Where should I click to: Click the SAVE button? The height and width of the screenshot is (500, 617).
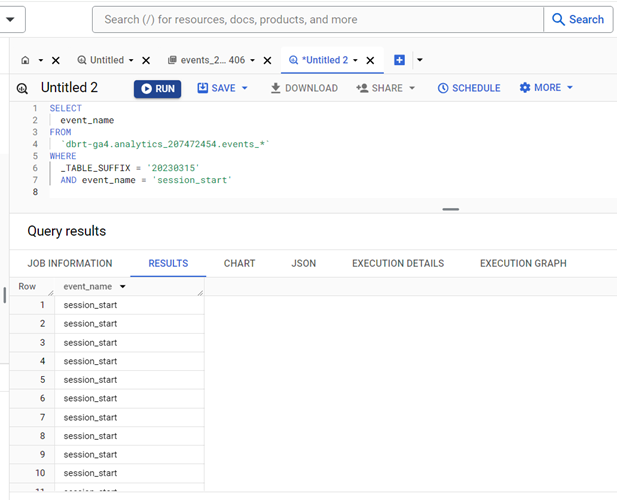[216, 88]
